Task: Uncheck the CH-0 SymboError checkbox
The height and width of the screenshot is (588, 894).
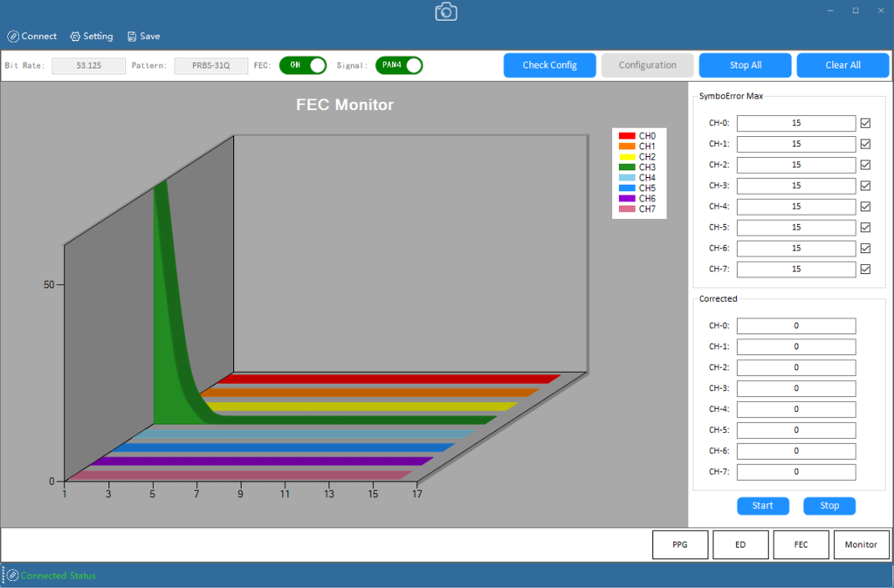Action: [x=866, y=123]
